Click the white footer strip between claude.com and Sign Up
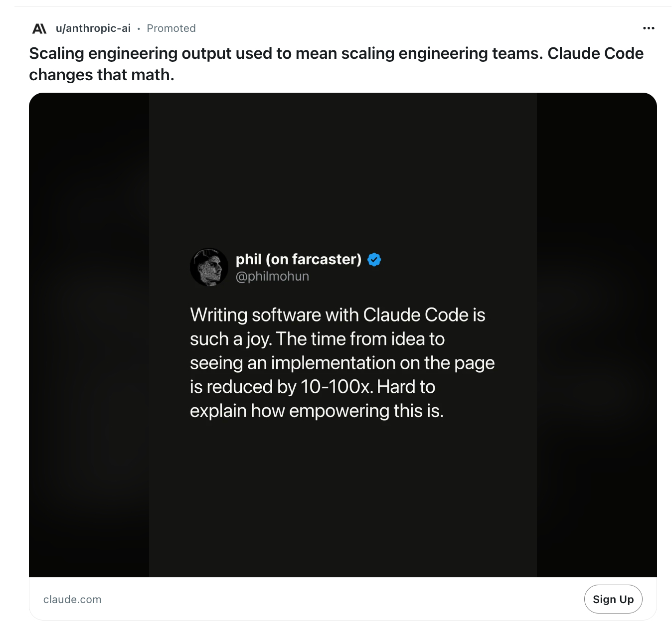This screenshot has width=672, height=626. coord(343,599)
